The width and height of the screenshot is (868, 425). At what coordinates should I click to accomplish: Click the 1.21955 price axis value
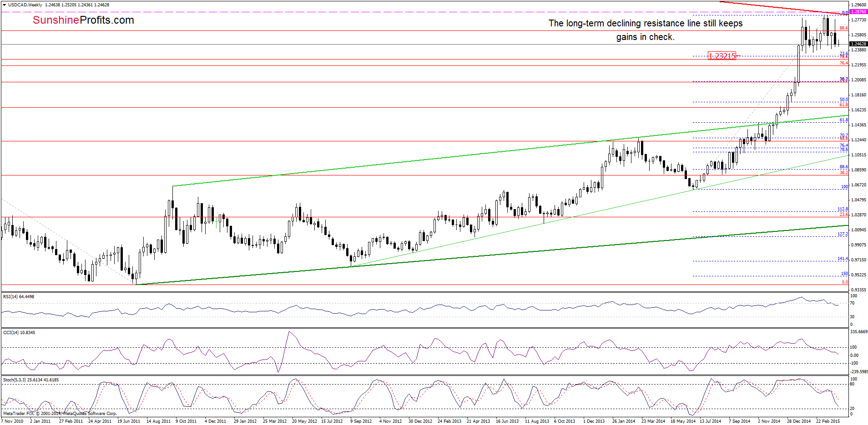pyautogui.click(x=858, y=65)
